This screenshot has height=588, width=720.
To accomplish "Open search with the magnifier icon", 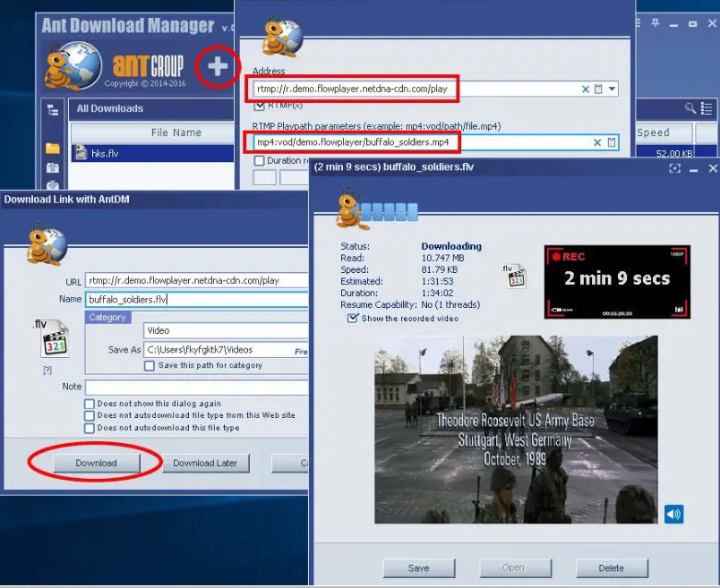I will [690, 108].
